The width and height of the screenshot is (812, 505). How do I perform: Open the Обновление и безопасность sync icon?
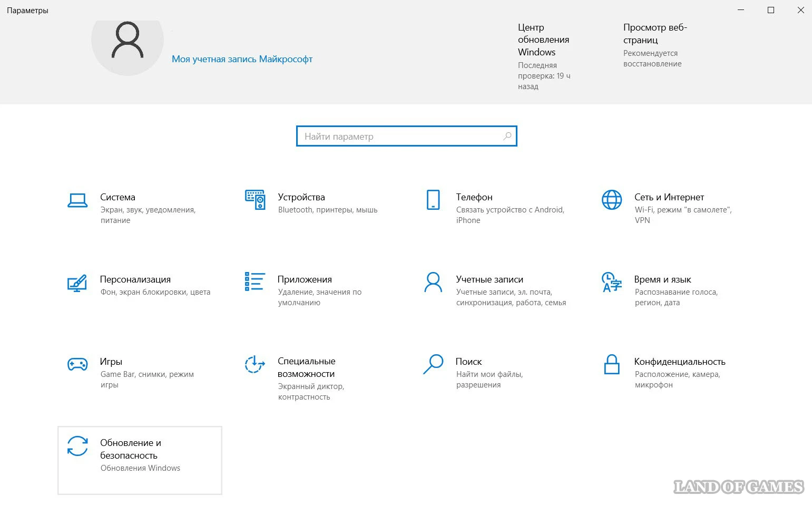[77, 446]
